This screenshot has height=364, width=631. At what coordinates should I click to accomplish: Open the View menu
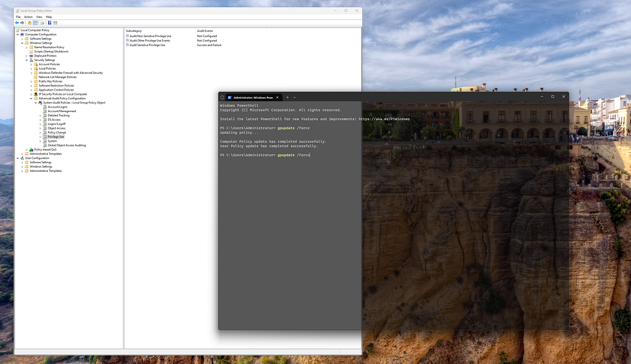(x=39, y=17)
